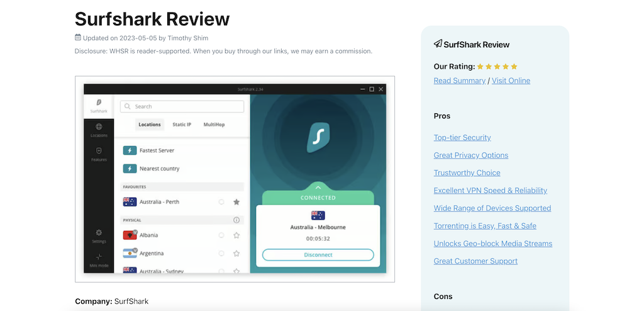Image resolution: width=644 pixels, height=311 pixels.
Task: Click the search magnifier icon
Action: point(128,106)
